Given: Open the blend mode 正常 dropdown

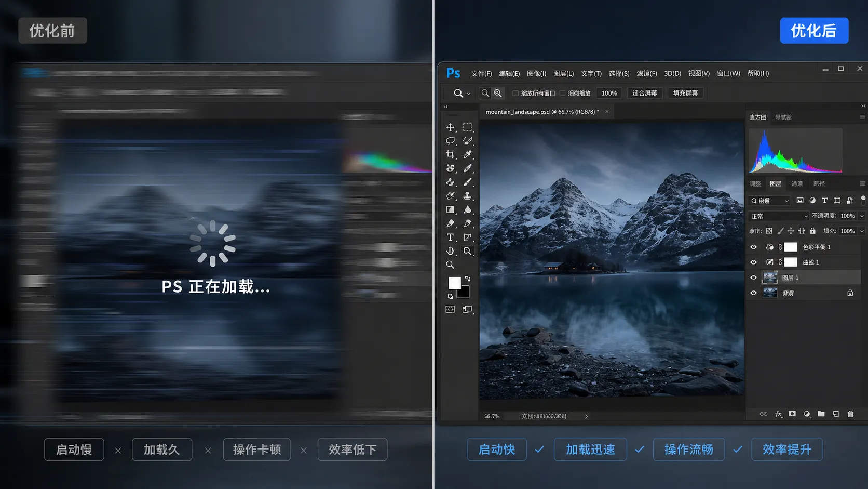Looking at the screenshot, I should [x=779, y=216].
